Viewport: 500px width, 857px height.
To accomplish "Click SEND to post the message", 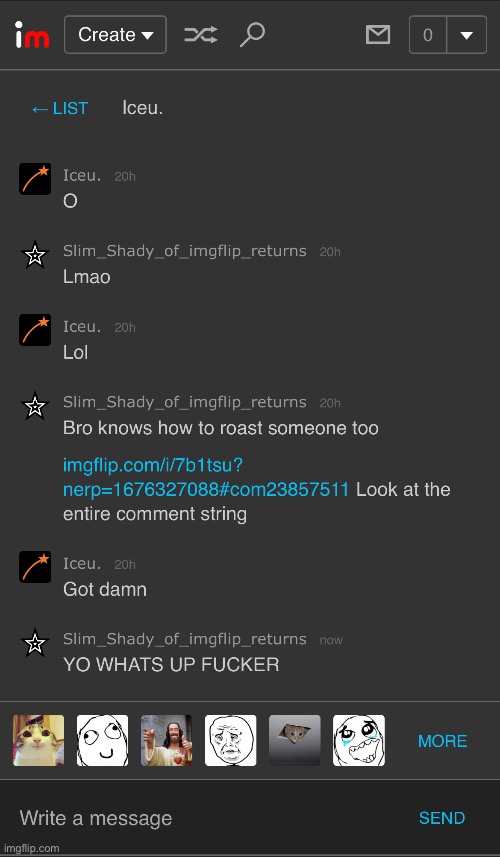I will (442, 818).
